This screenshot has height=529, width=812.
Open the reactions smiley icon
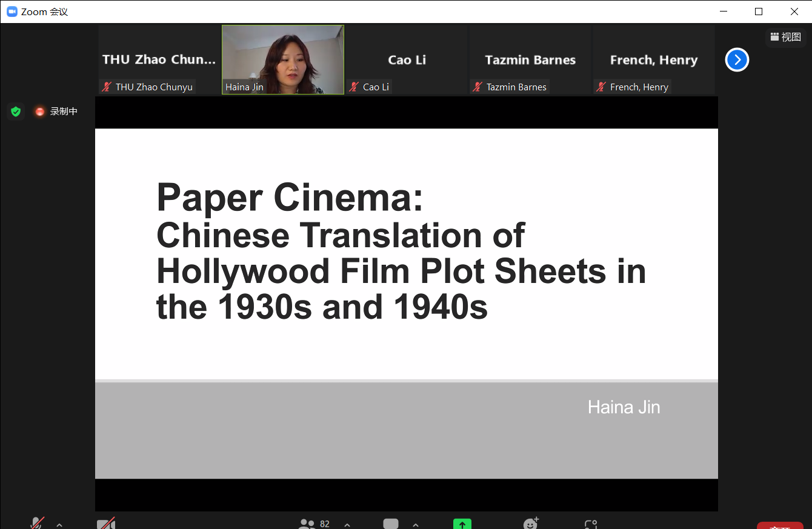point(531,524)
